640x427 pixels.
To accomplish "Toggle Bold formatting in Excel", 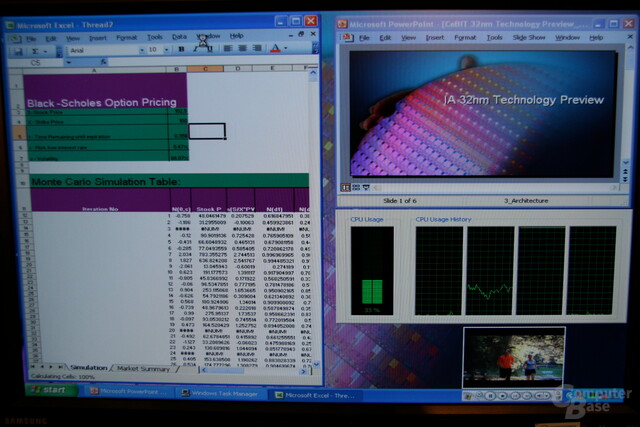I will [x=181, y=49].
